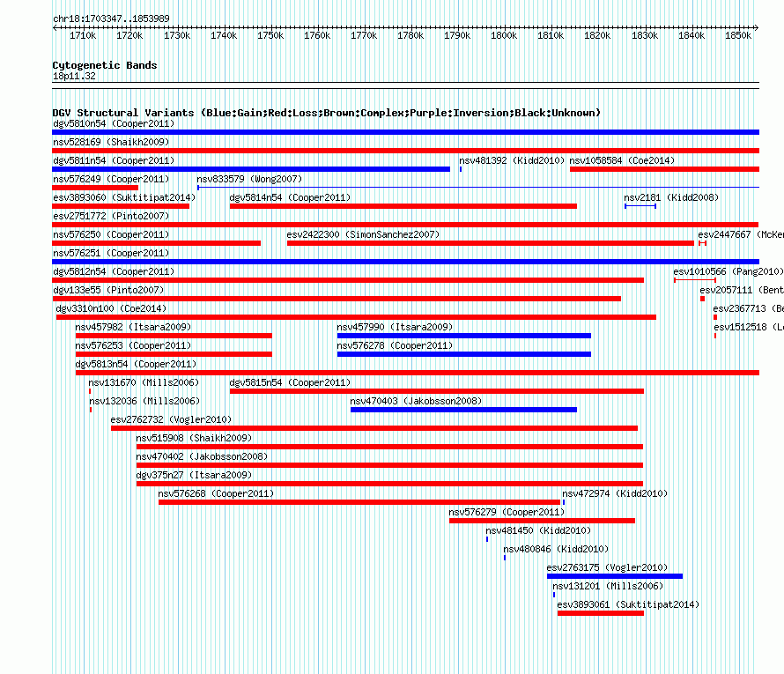Open nsv1058584 (Coe2014) variant entry
Viewport: 784px width, 674px height.
622,160
